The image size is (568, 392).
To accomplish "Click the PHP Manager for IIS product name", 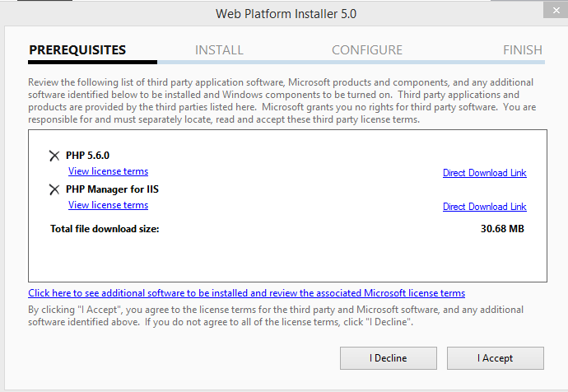I will coord(112,189).
